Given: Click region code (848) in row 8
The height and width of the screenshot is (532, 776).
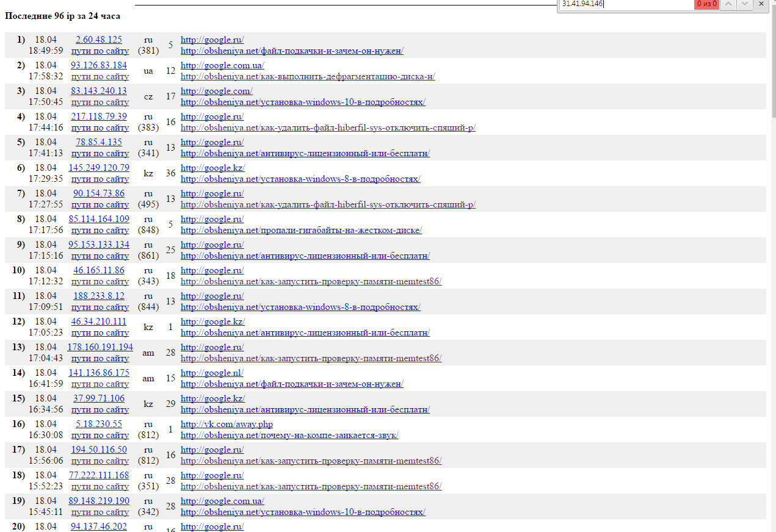Looking at the screenshot, I should (148, 230).
